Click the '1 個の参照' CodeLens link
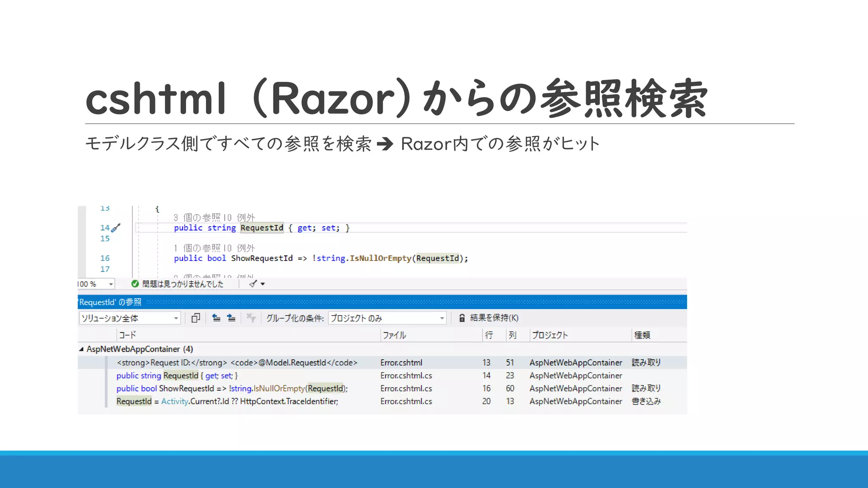 (x=197, y=248)
